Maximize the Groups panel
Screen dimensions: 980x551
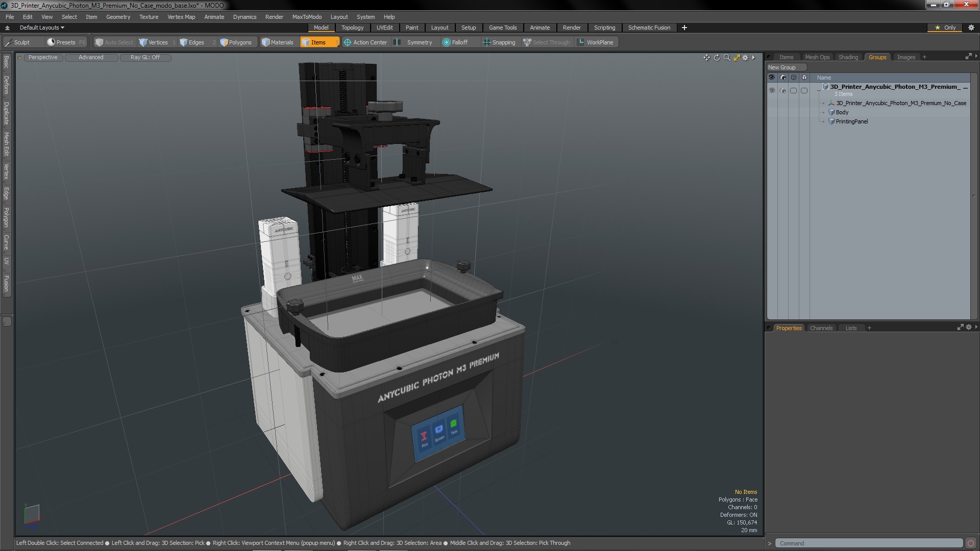point(968,57)
